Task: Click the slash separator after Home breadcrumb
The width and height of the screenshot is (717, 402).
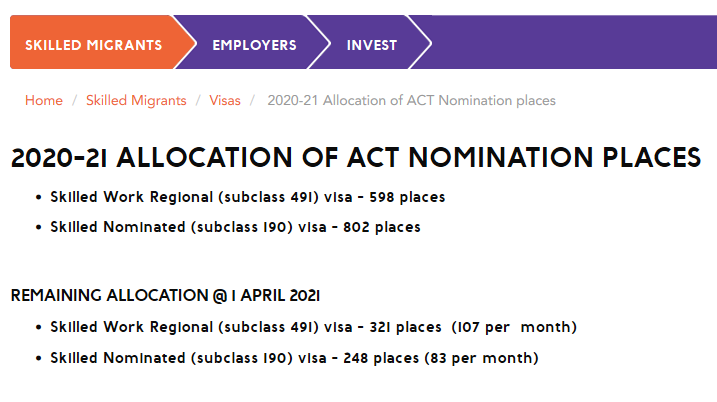Action: (x=74, y=100)
